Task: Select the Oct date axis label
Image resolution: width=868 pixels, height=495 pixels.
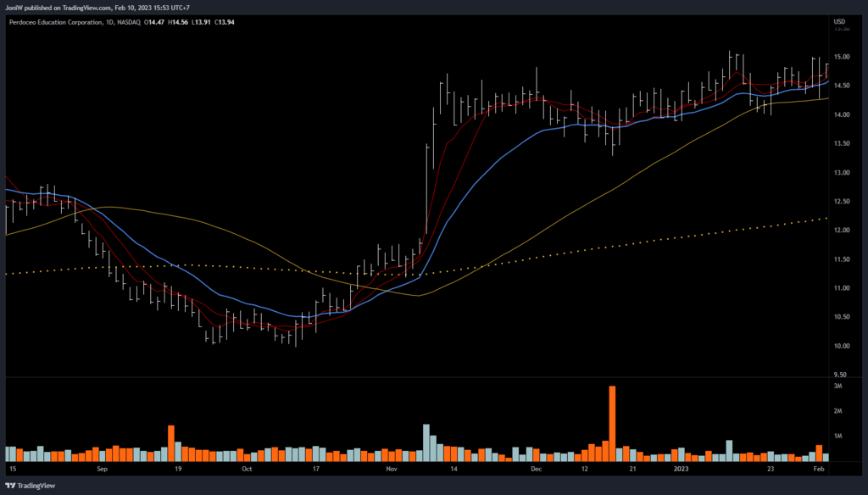Action: coord(247,468)
